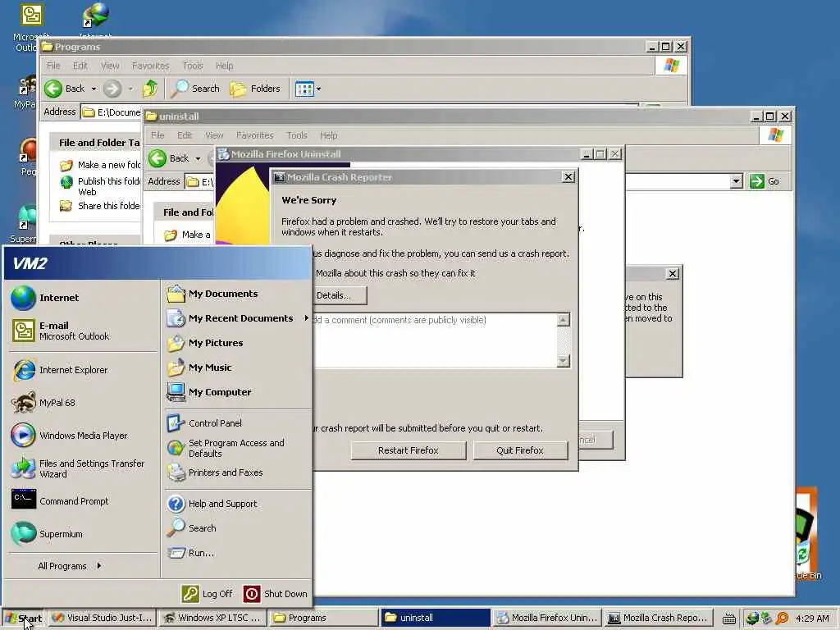Click on-screen keyboard icon in taskbar
Screen dimensions: 840x630
pos(729,619)
